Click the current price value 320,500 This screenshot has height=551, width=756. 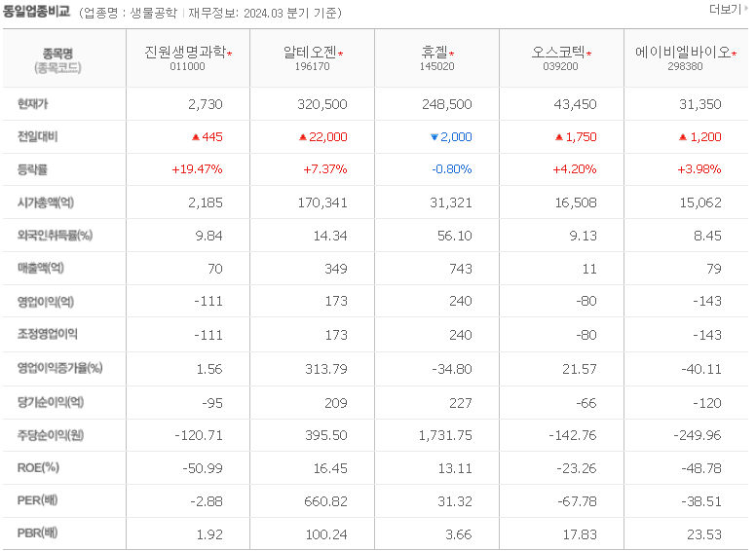coord(322,104)
